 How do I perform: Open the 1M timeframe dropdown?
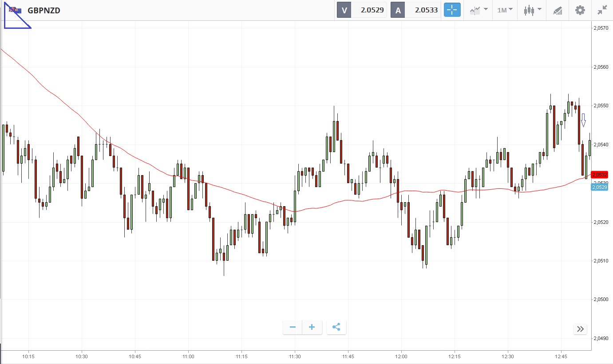(505, 10)
